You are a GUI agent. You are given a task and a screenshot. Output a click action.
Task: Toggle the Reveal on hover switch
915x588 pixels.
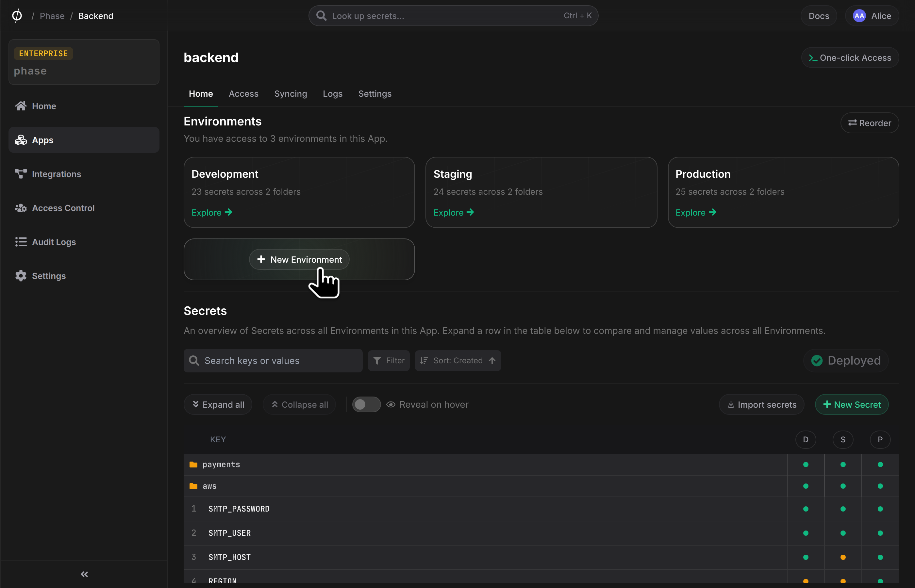pos(366,404)
